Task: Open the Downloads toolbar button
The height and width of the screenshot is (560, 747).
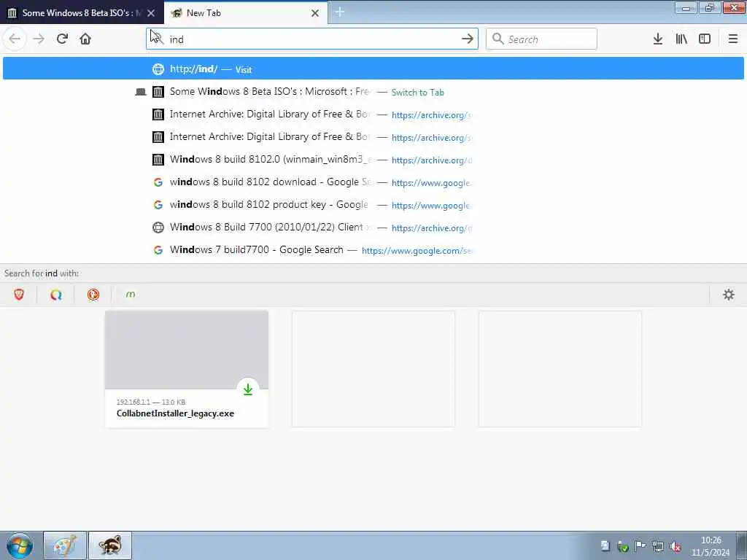Action: click(x=658, y=39)
